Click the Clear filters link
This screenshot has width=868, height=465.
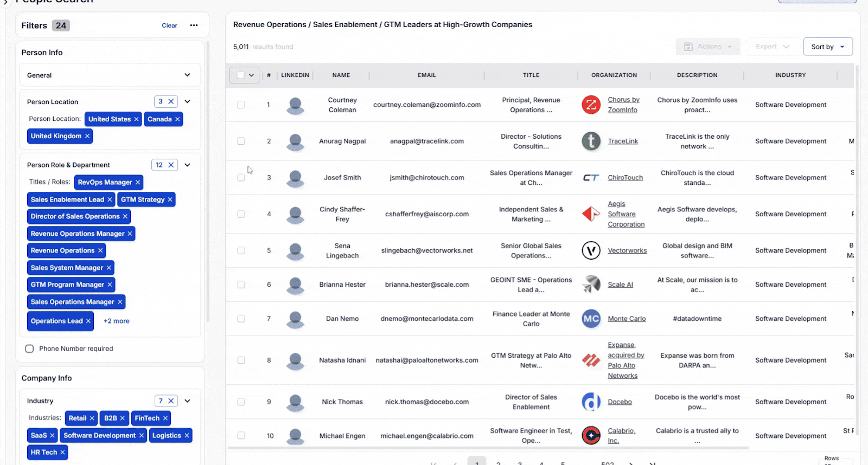(x=169, y=25)
